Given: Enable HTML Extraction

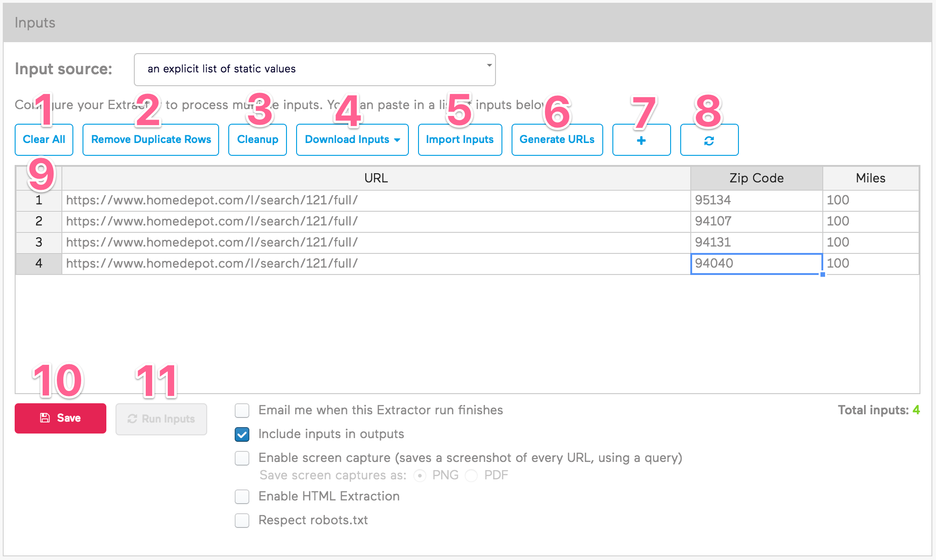Looking at the screenshot, I should pyautogui.click(x=242, y=496).
